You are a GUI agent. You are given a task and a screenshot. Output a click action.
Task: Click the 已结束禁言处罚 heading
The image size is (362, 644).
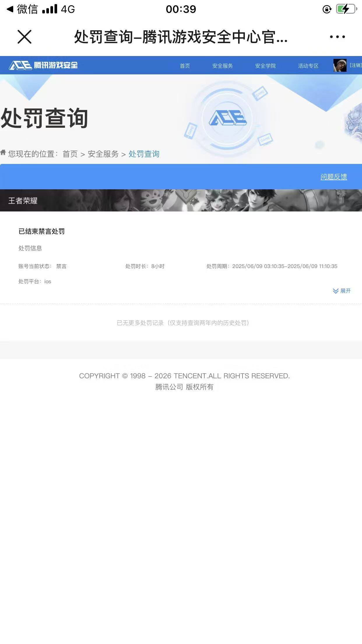pyautogui.click(x=42, y=231)
